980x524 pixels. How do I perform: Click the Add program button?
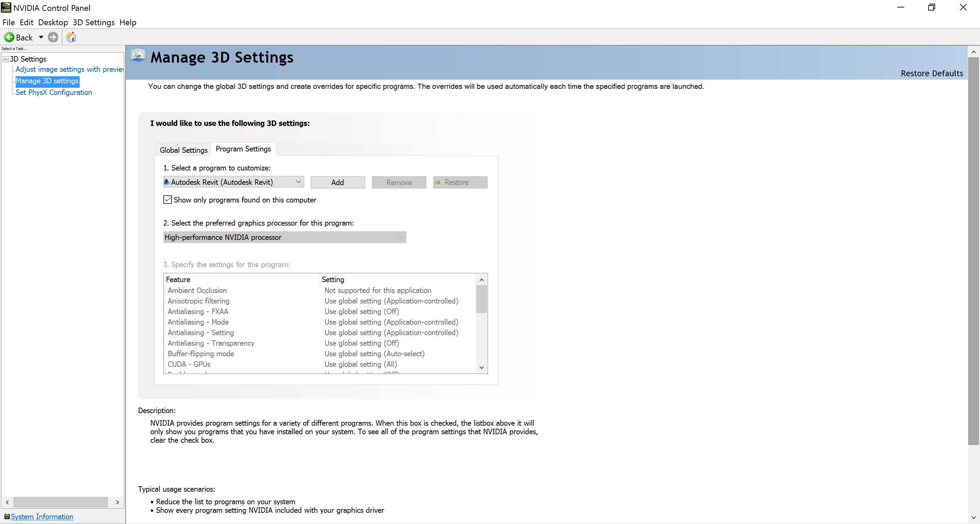[x=338, y=182]
